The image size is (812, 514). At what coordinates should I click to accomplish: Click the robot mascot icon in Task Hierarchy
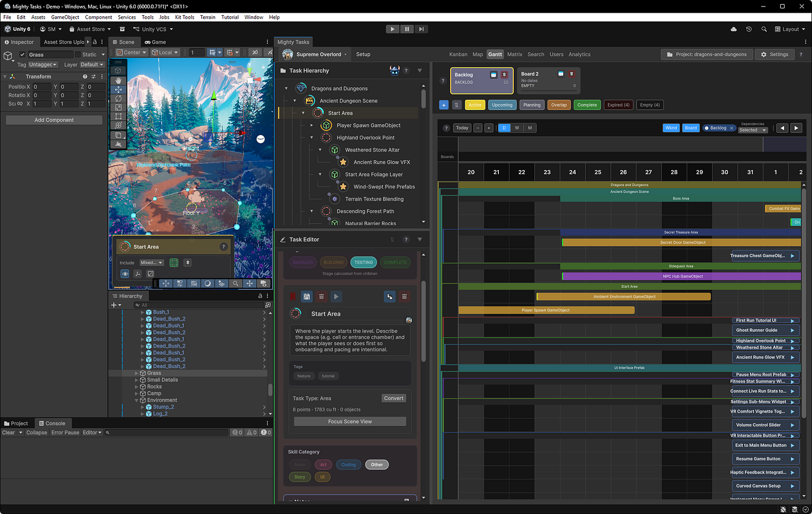[395, 71]
